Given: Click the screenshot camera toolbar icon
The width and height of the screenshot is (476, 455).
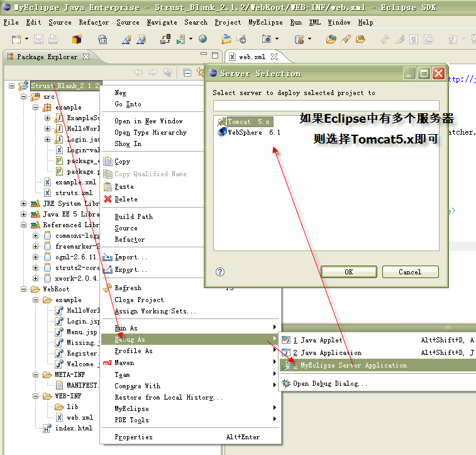Looking at the screenshot, I should [x=267, y=39].
